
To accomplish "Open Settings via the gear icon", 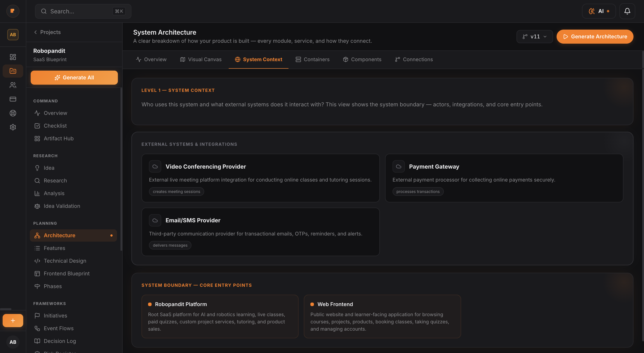I will pyautogui.click(x=13, y=127).
